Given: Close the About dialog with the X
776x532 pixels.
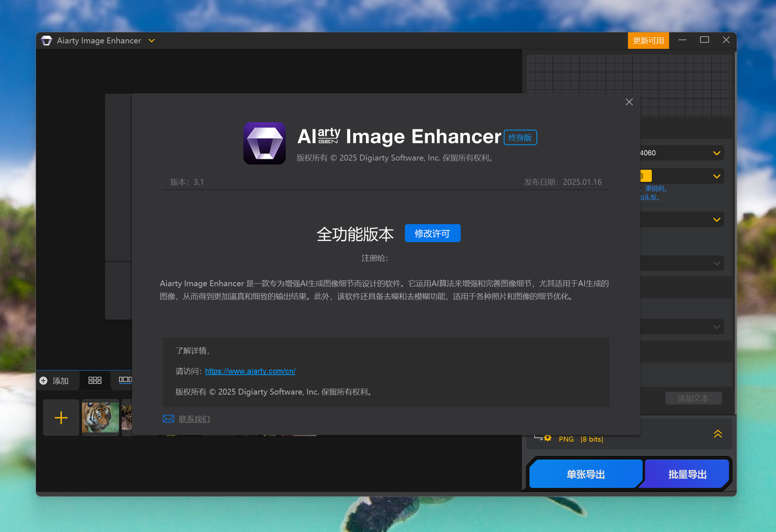Looking at the screenshot, I should point(629,102).
